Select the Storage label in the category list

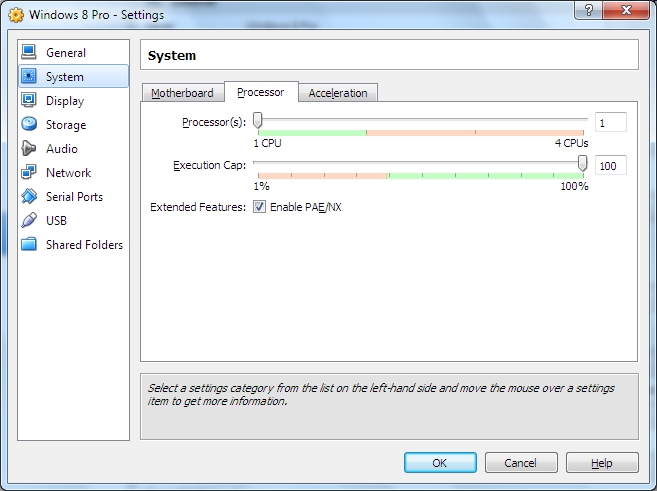point(66,125)
